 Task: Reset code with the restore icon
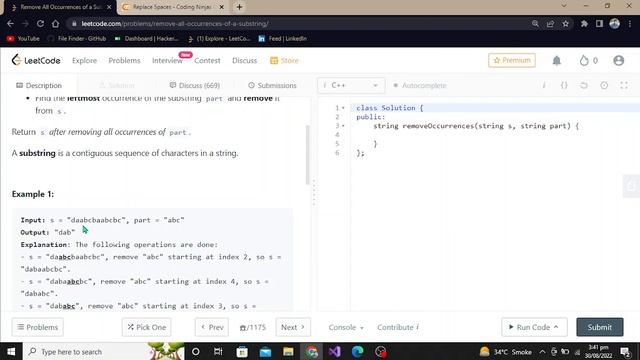[x=584, y=85]
